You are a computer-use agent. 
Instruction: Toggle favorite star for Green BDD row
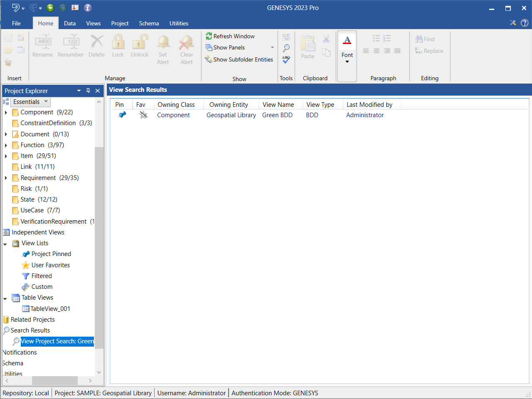[143, 115]
